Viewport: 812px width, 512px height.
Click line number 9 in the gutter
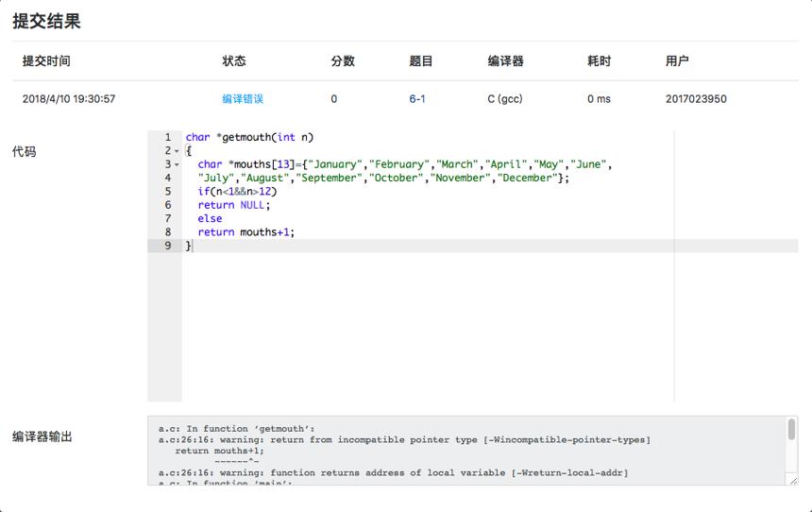click(x=168, y=246)
